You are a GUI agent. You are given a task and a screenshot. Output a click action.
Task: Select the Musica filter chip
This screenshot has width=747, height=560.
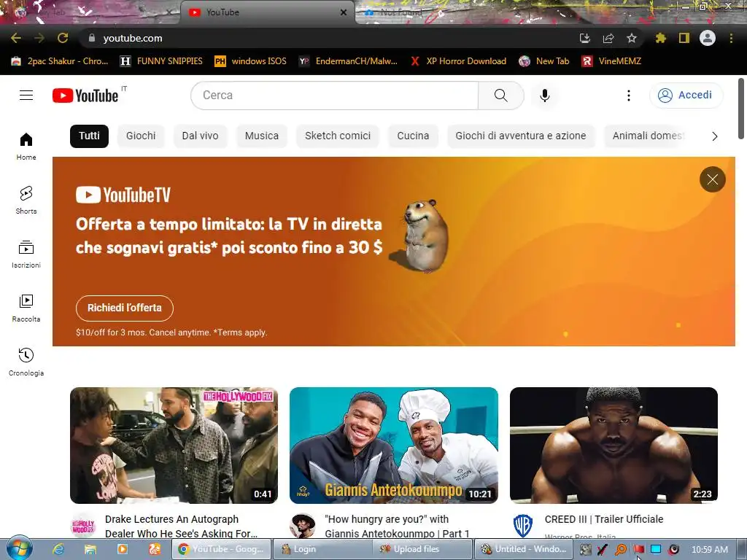pyautogui.click(x=262, y=136)
